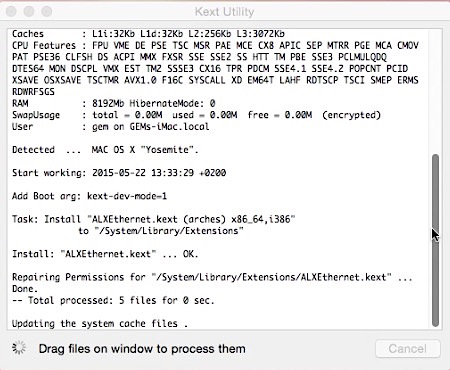This screenshot has width=450, height=370.
Task: Click the scrollbar track above the thumb
Action: pos(435,92)
